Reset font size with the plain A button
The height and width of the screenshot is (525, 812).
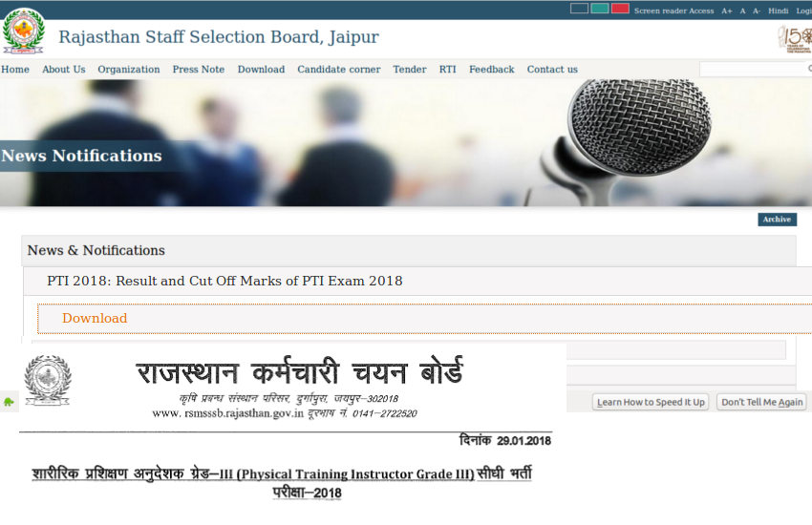[742, 10]
